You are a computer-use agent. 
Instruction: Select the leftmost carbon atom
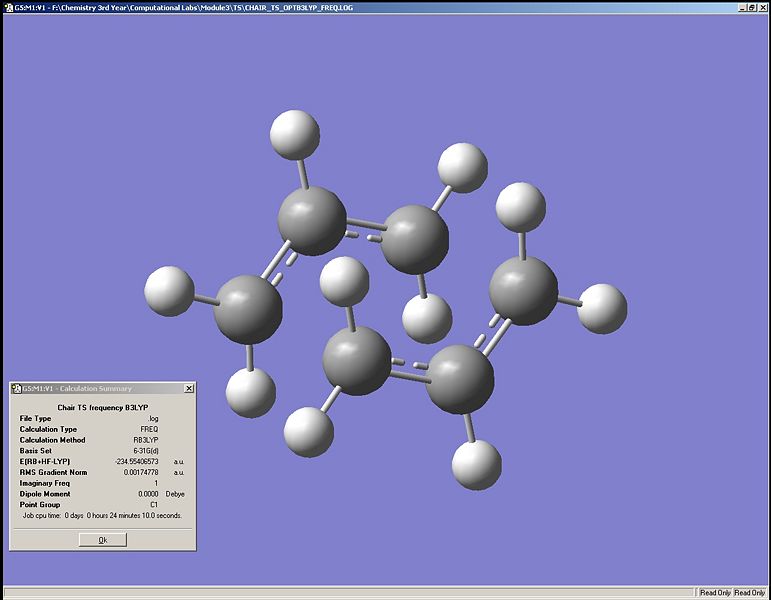(x=248, y=310)
